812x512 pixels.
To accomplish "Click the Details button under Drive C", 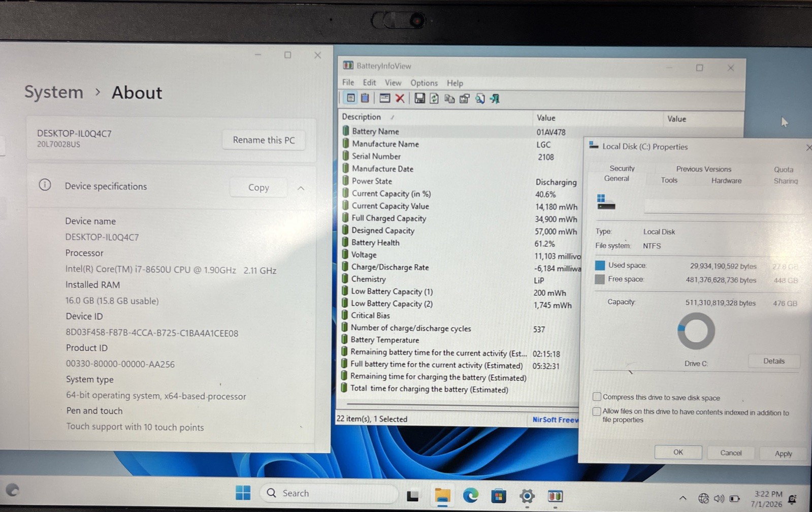I will point(774,361).
